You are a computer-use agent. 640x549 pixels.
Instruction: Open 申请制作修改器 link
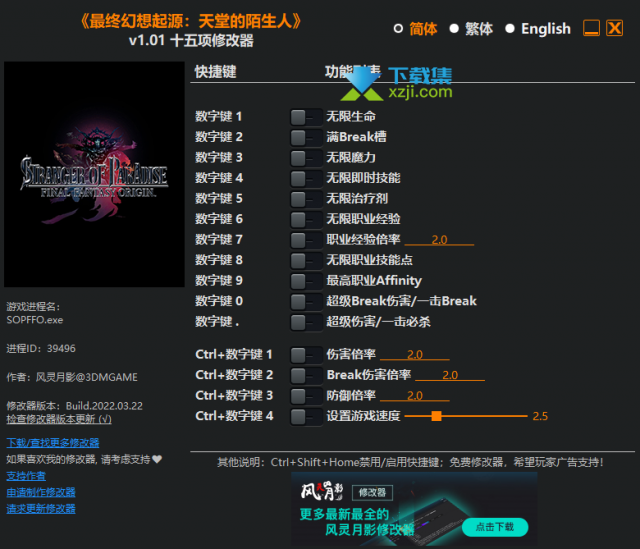tap(41, 492)
